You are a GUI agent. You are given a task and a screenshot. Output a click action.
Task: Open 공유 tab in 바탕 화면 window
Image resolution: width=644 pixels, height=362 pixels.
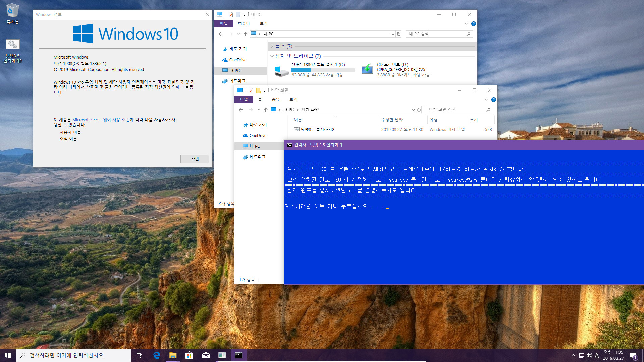click(x=275, y=99)
